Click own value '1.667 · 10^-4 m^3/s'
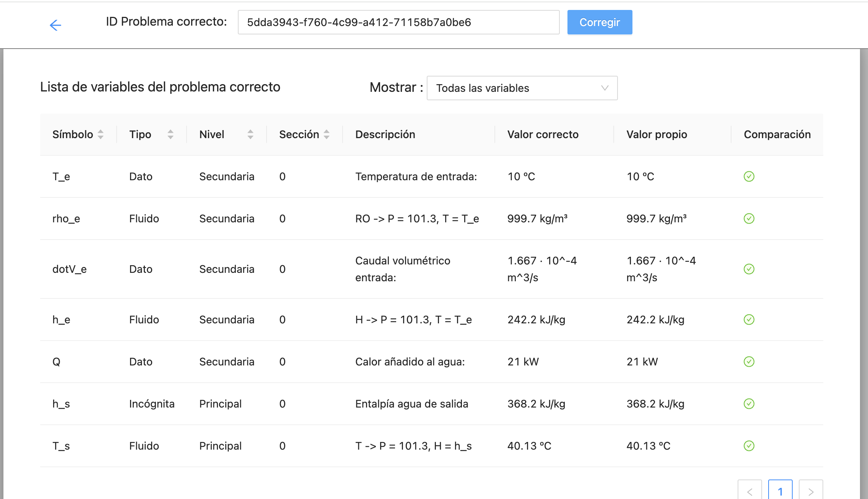 (x=661, y=269)
